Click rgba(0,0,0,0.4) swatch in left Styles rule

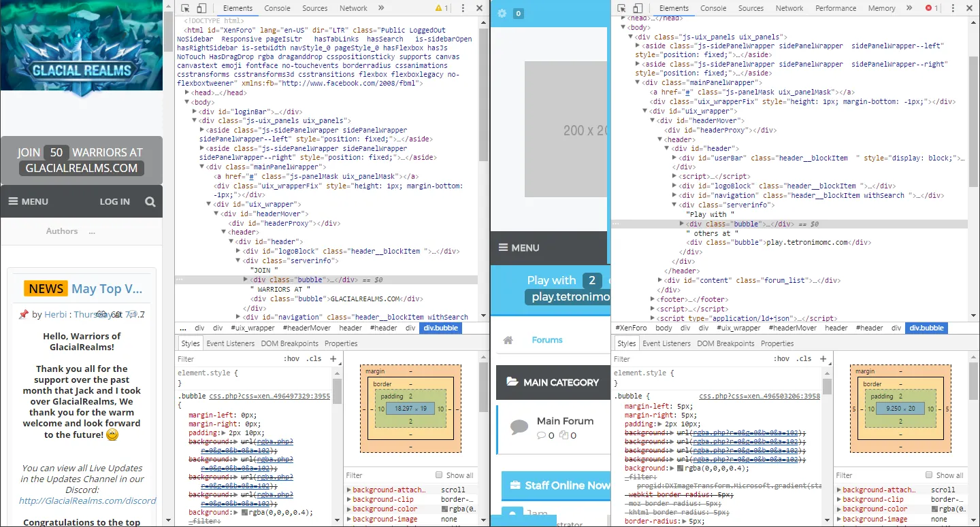(x=246, y=513)
